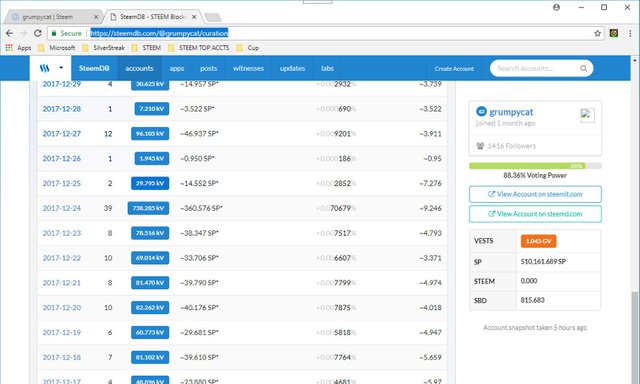Click the 2017-12-26 date link
This screenshot has height=384, width=640.
[x=62, y=159]
